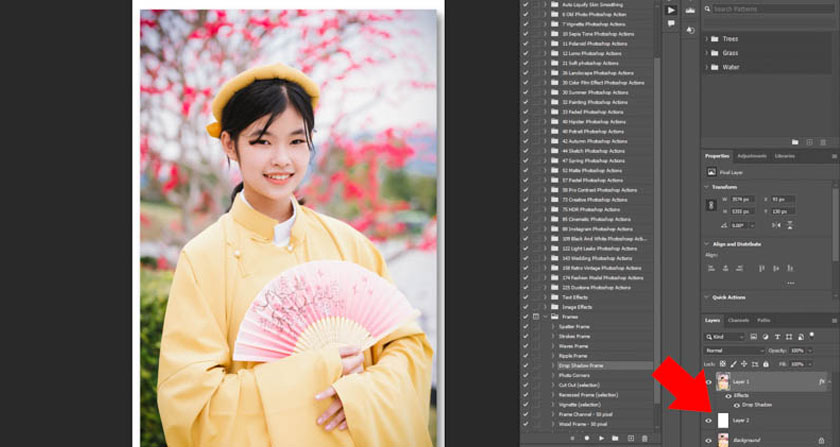The width and height of the screenshot is (840, 447).
Task: Switch to the Channels tab
Action: point(738,320)
